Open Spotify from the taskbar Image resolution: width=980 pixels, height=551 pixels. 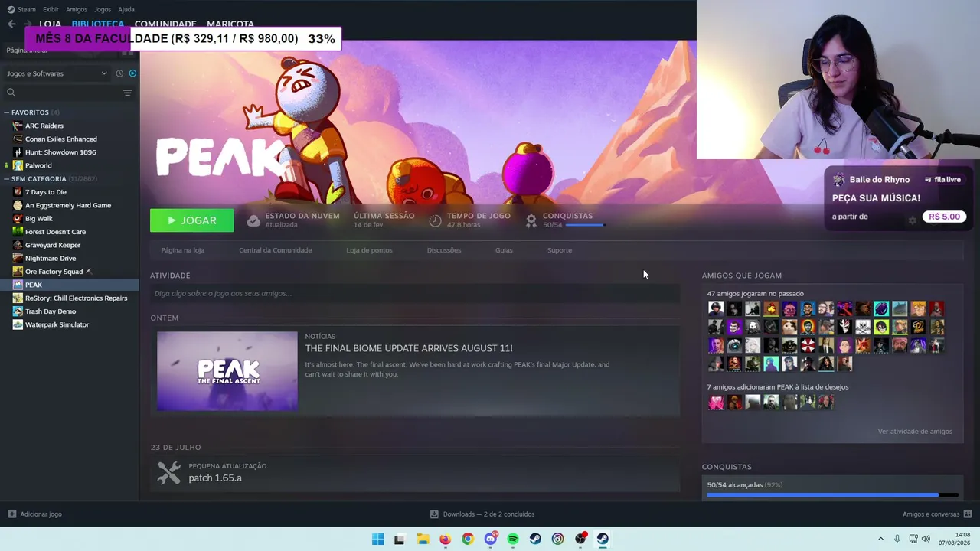tap(513, 539)
